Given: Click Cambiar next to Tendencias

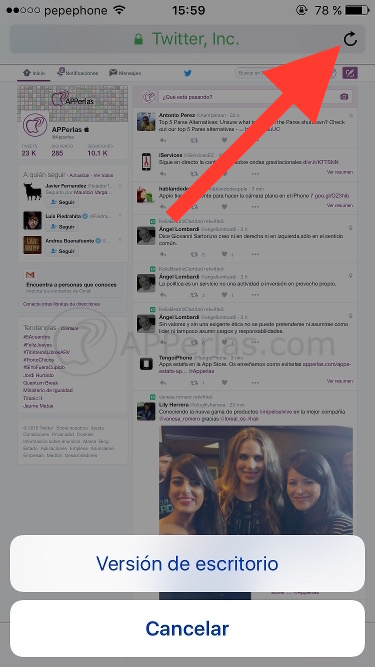Looking at the screenshot, I should [x=69, y=328].
